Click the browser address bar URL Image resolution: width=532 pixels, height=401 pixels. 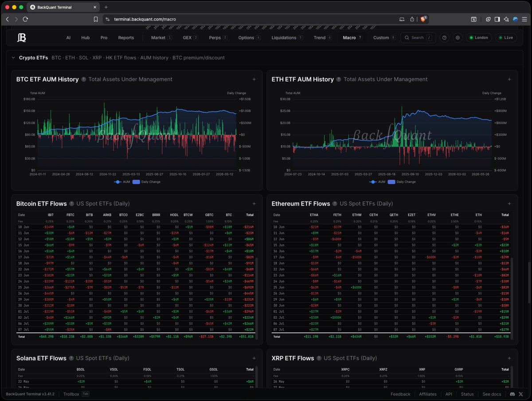[145, 19]
